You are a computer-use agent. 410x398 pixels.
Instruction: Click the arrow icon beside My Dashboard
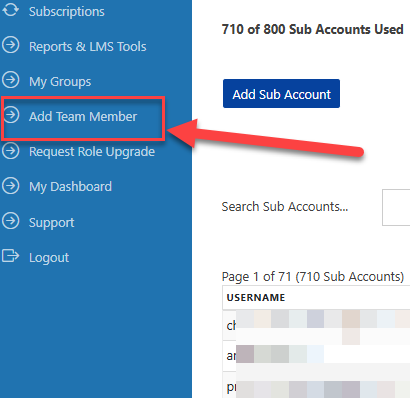(x=10, y=185)
